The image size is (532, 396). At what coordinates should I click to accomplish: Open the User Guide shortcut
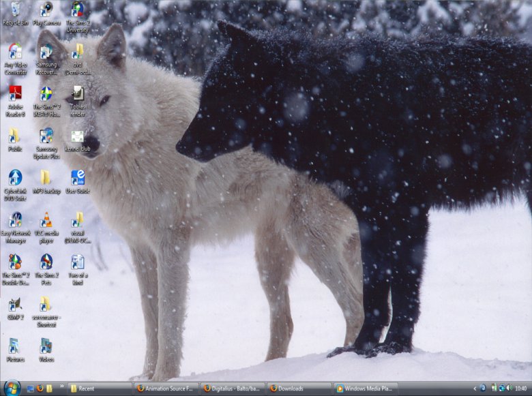[x=77, y=182]
